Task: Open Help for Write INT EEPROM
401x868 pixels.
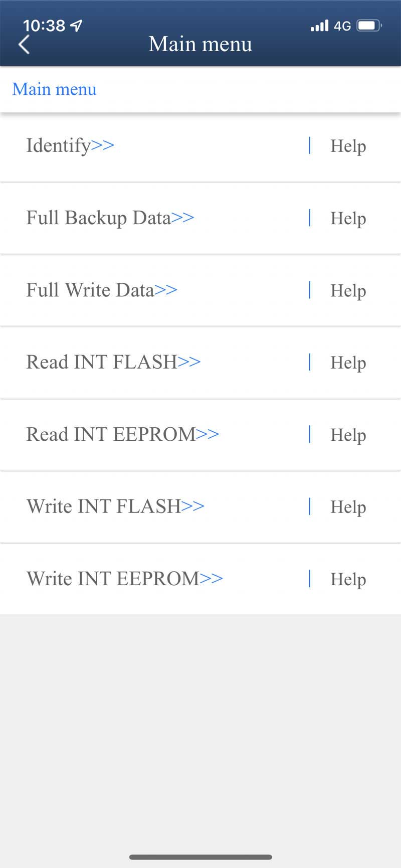Action: 348,579
